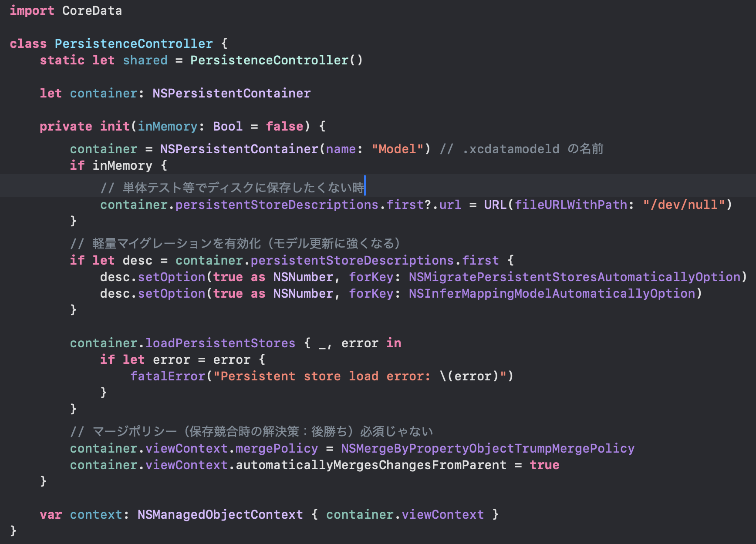Click 'inMemory' in the 'if inMemory' condition
The width and height of the screenshot is (756, 544).
[122, 165]
